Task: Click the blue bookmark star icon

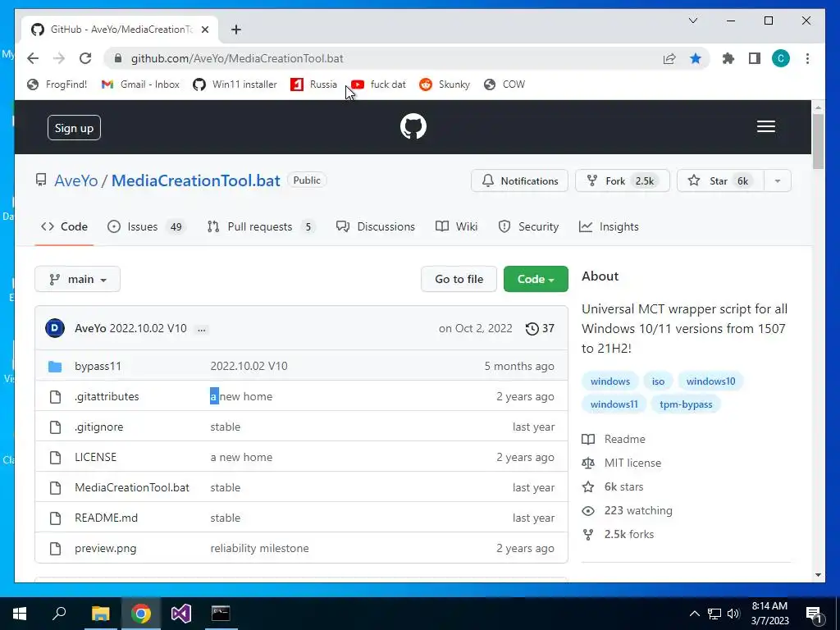Action: [696, 58]
